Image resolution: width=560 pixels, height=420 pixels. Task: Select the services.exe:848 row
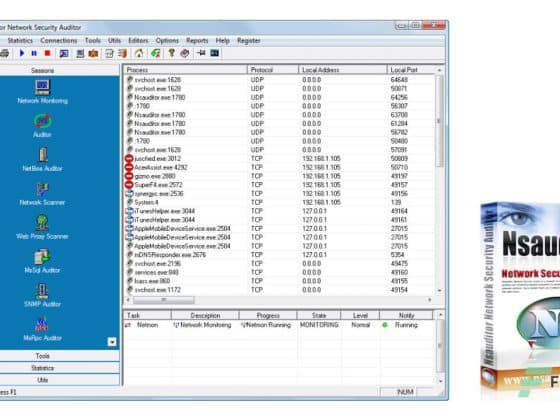pos(280,272)
